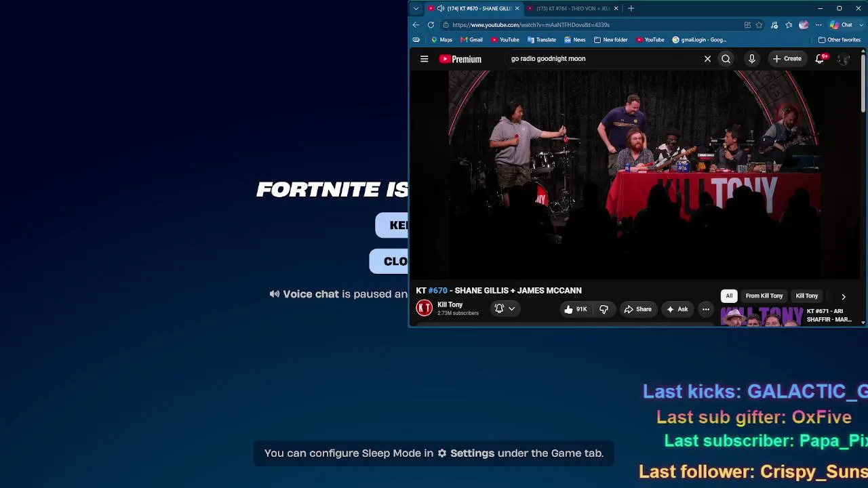This screenshot has width=868, height=488.
Task: Open the Create button on YouTube
Action: click(787, 59)
